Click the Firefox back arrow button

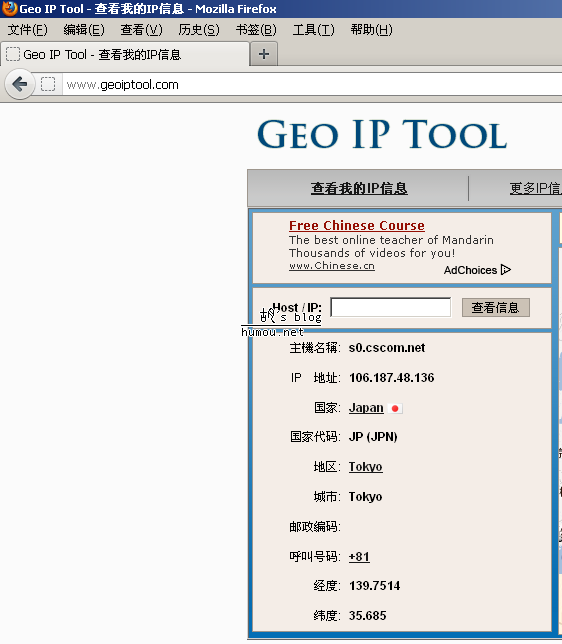[19, 84]
